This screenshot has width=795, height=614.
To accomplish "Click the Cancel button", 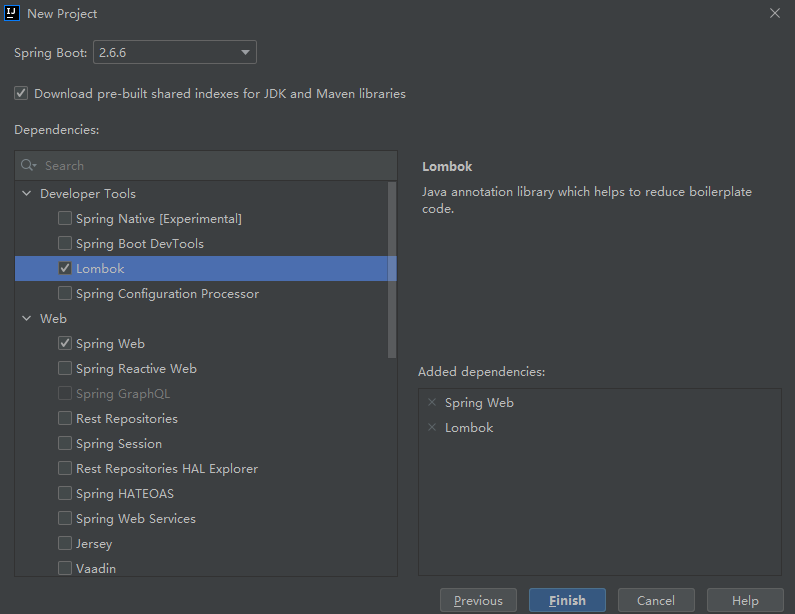I will pos(656,600).
